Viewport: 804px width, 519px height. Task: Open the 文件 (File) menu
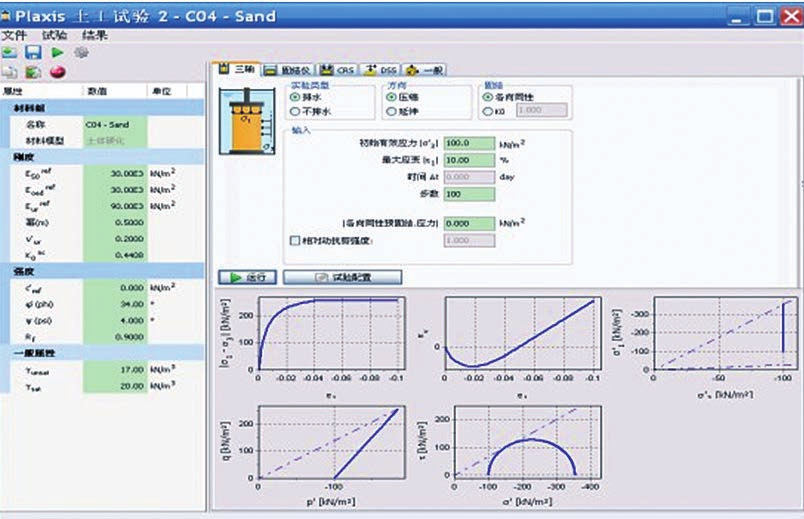[x=14, y=35]
